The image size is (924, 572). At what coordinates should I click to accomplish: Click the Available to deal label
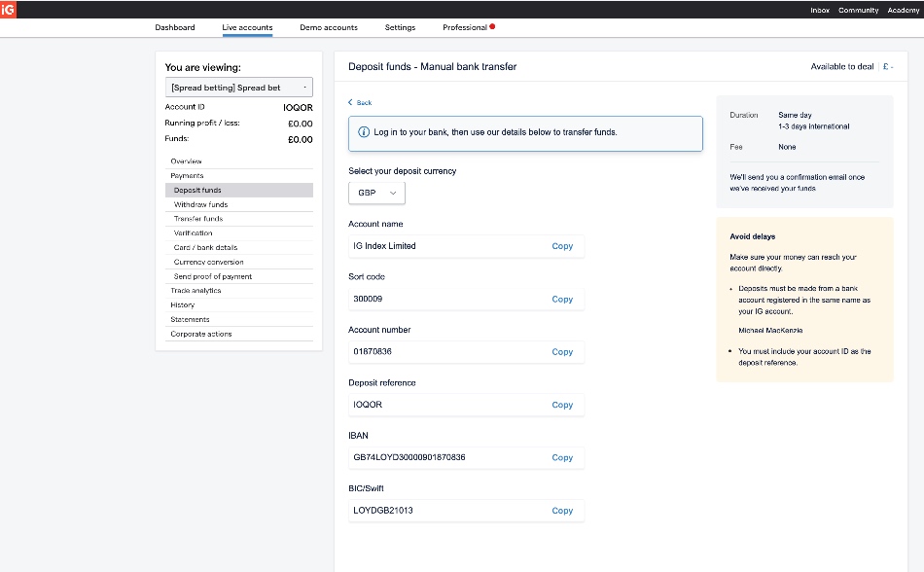pyautogui.click(x=842, y=66)
